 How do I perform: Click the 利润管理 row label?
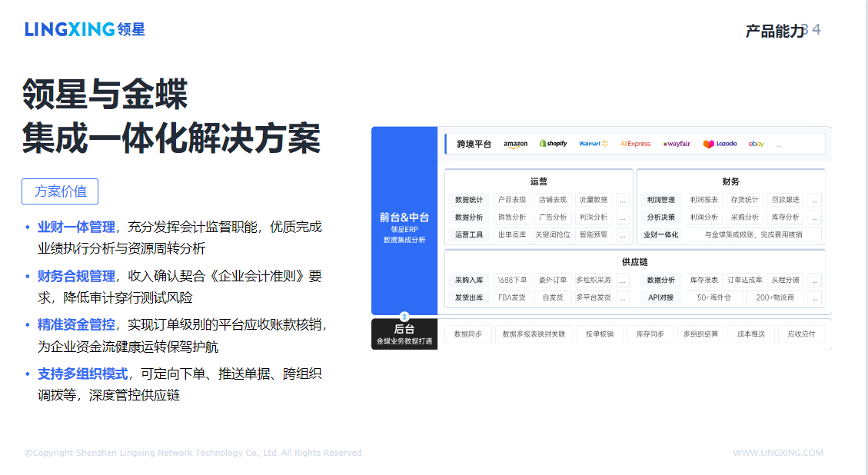pyautogui.click(x=661, y=200)
